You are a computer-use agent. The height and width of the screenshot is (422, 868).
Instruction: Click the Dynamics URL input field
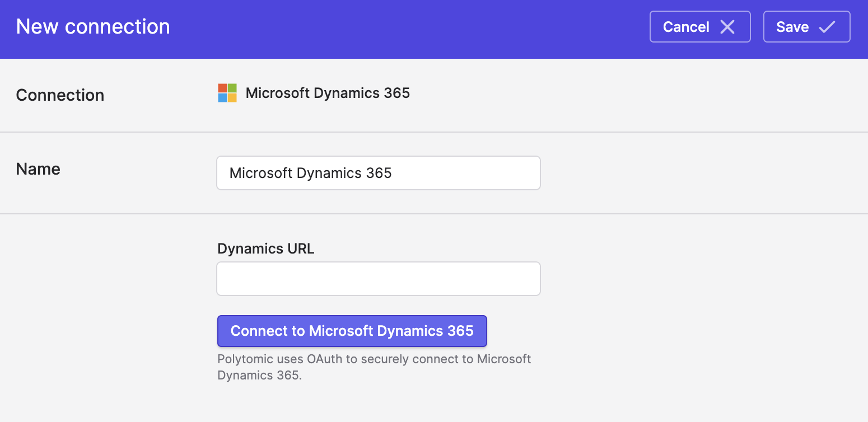[379, 279]
